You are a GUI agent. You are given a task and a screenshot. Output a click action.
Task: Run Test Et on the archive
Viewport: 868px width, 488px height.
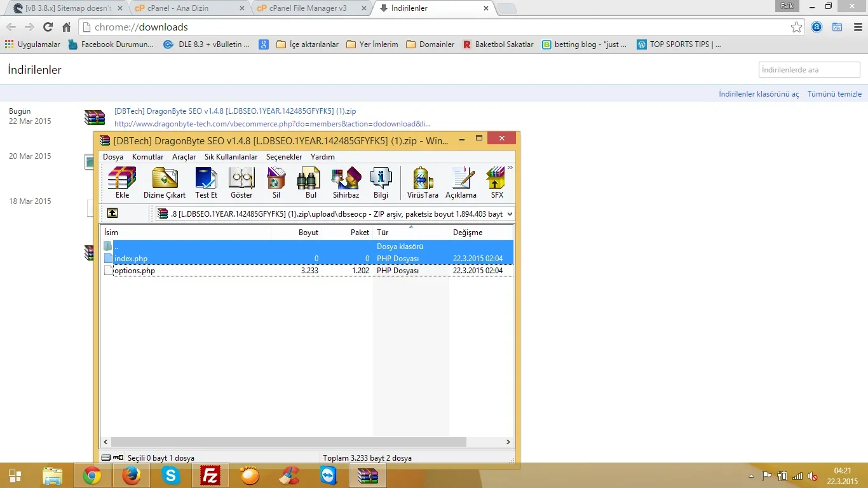[x=206, y=183]
